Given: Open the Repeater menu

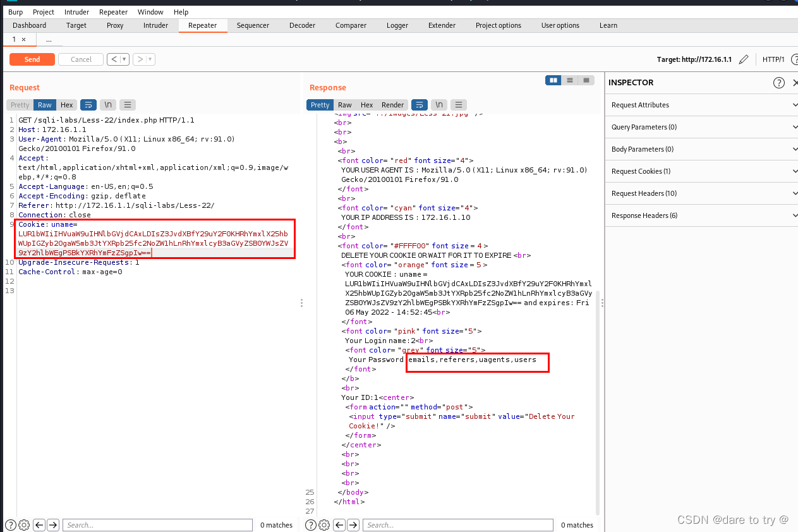Looking at the screenshot, I should (x=113, y=12).
